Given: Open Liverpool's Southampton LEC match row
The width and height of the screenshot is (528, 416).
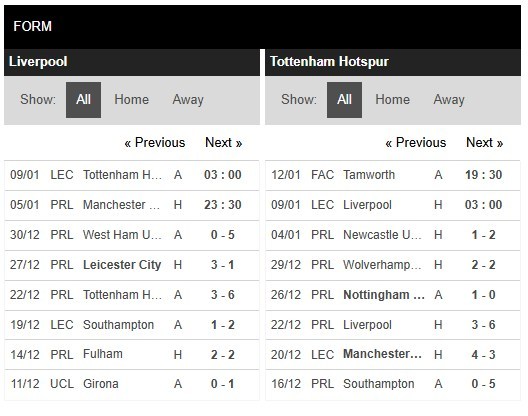Looking at the screenshot, I should (x=132, y=325).
